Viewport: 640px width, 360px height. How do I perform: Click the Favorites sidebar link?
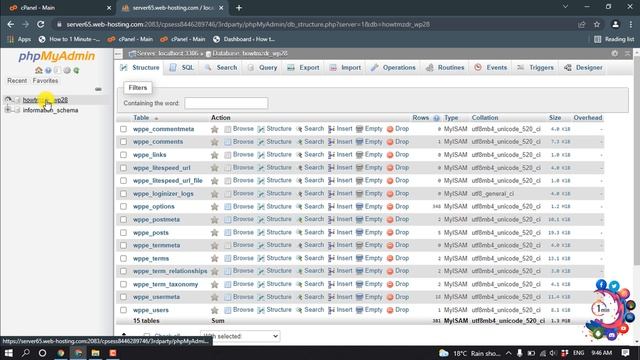(x=45, y=81)
